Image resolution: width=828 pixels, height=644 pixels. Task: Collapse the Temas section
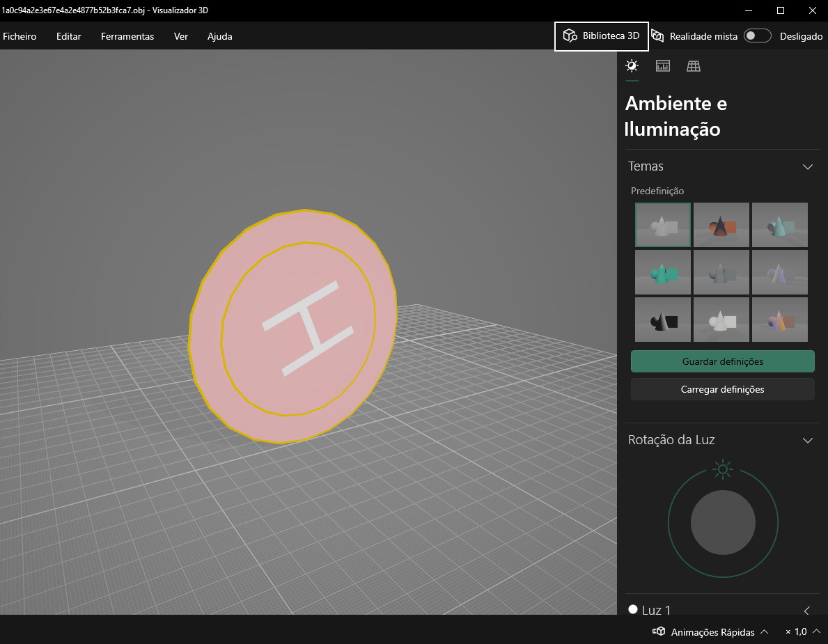pos(808,166)
